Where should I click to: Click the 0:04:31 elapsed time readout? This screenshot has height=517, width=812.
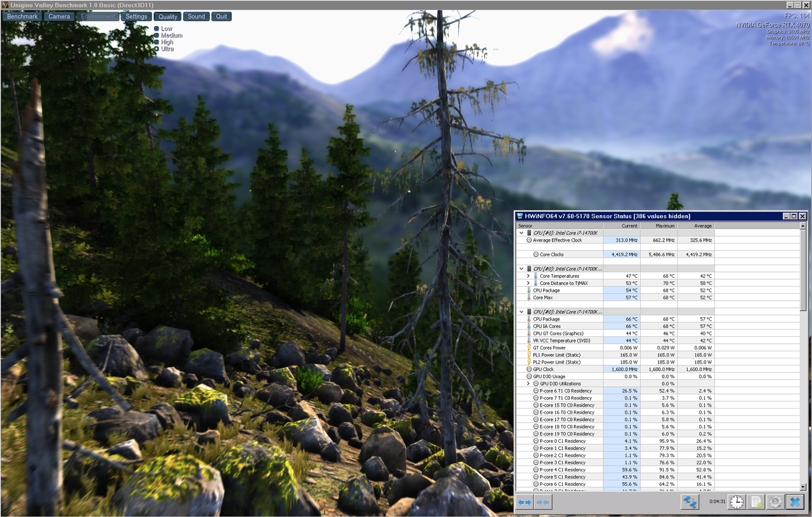[717, 502]
